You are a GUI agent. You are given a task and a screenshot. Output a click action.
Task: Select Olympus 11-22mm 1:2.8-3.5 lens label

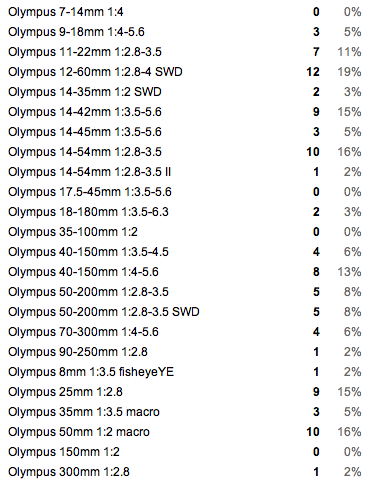(x=85, y=52)
